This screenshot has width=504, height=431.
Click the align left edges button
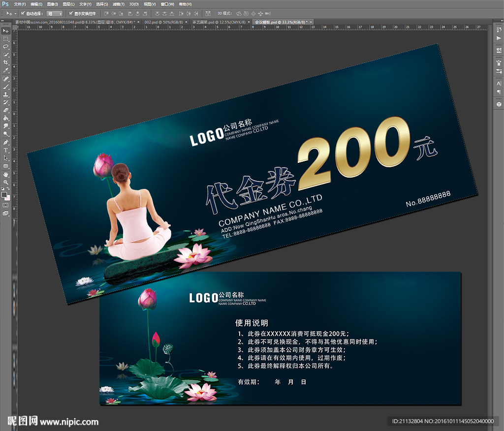[x=130, y=13]
